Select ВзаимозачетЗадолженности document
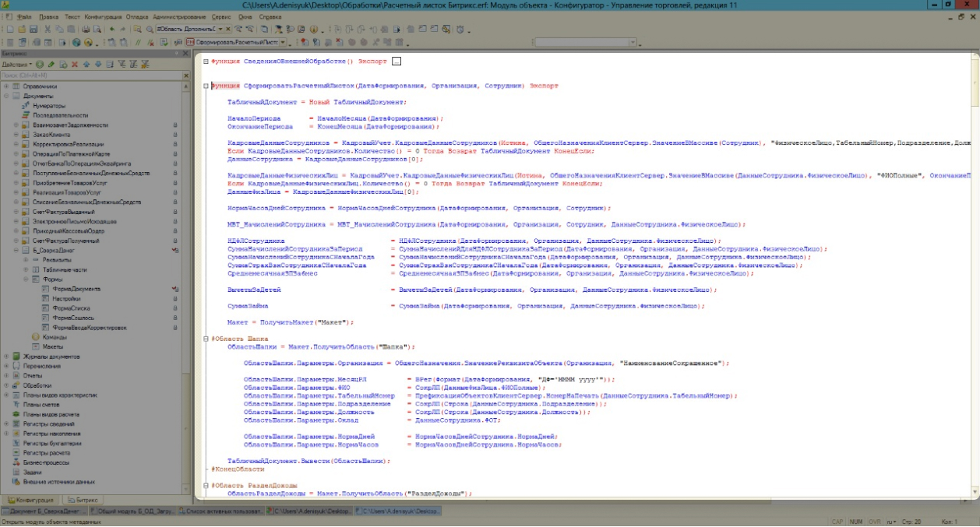Image resolution: width=980 pixels, height=527 pixels. 70,125
